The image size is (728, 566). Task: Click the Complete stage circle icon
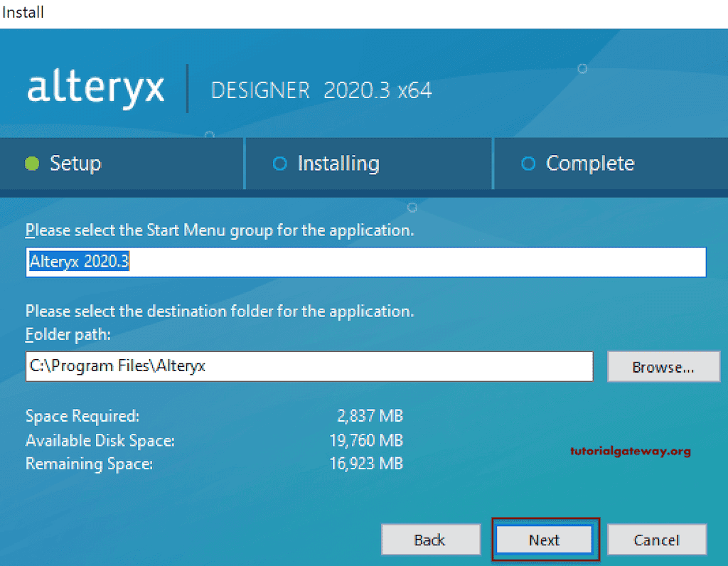click(x=528, y=164)
